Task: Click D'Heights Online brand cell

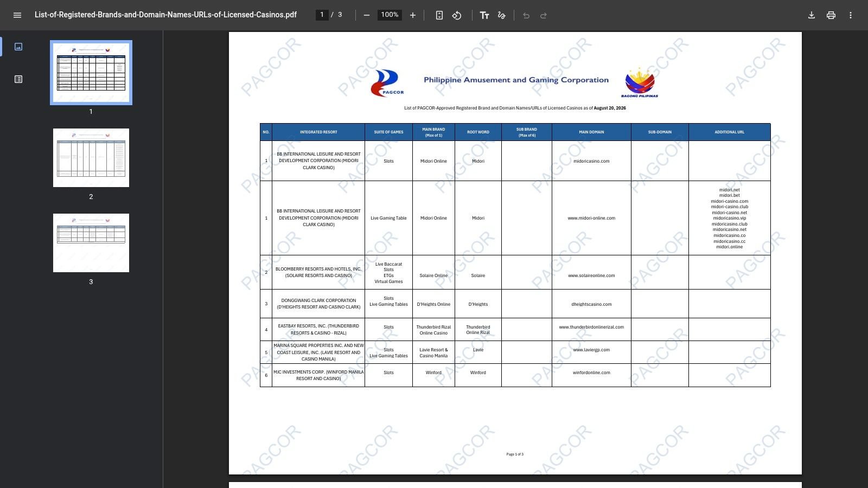Action: point(433,304)
